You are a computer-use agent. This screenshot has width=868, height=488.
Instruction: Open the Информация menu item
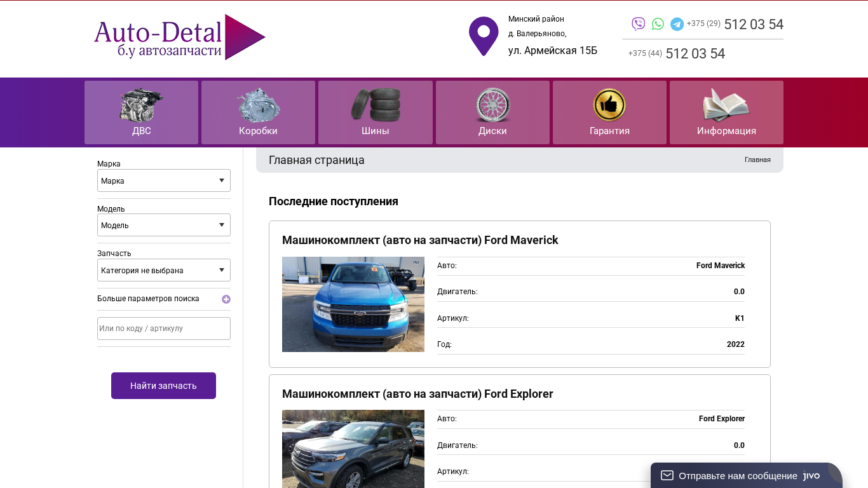(x=726, y=112)
